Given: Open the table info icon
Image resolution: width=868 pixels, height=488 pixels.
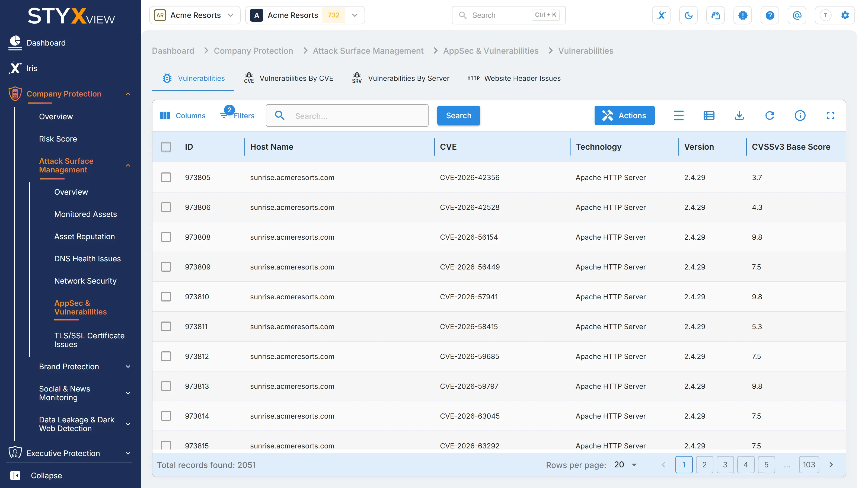Looking at the screenshot, I should tap(800, 115).
